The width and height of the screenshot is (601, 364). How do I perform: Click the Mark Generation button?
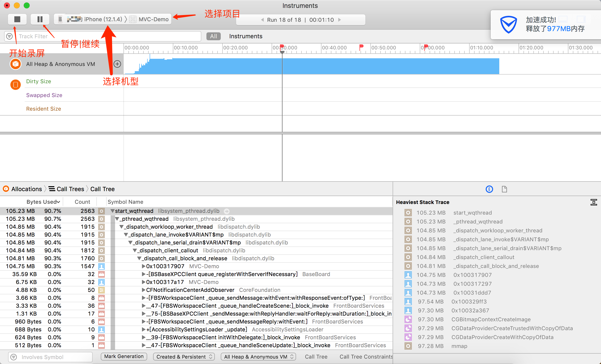click(x=124, y=357)
